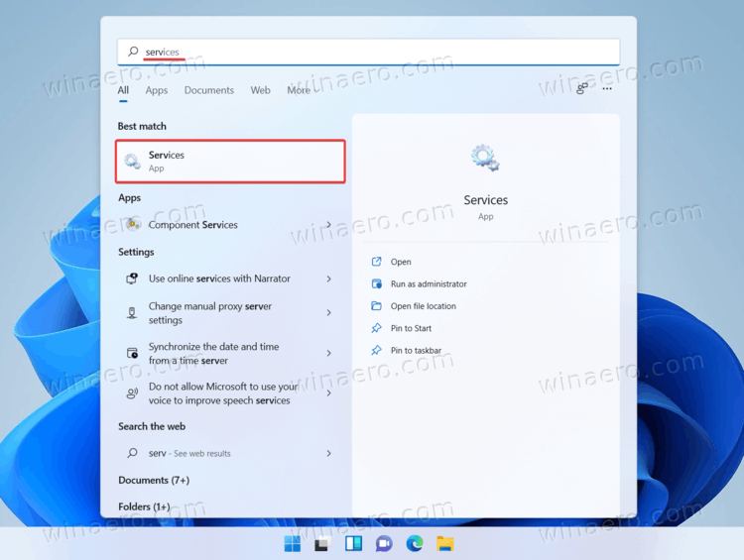
Task: Select Pin to taskbar
Action: (416, 351)
